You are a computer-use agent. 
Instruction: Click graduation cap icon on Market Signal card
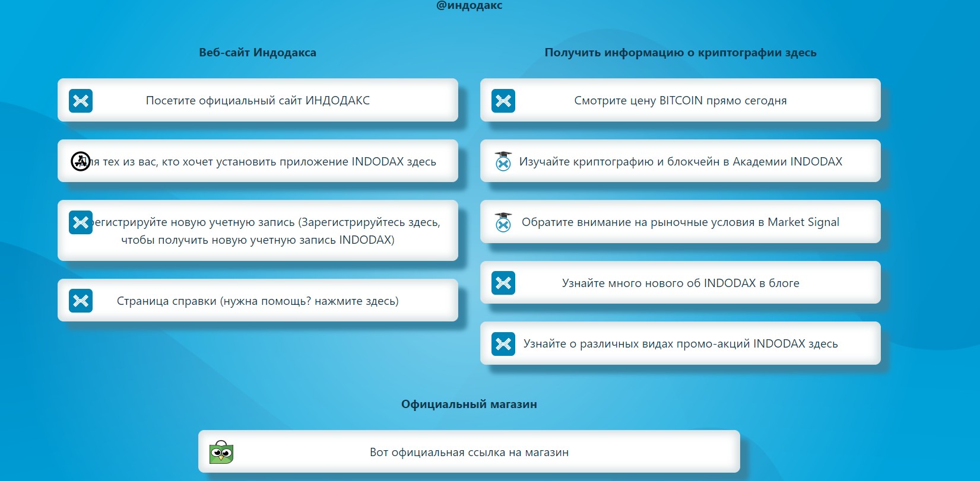click(x=503, y=222)
